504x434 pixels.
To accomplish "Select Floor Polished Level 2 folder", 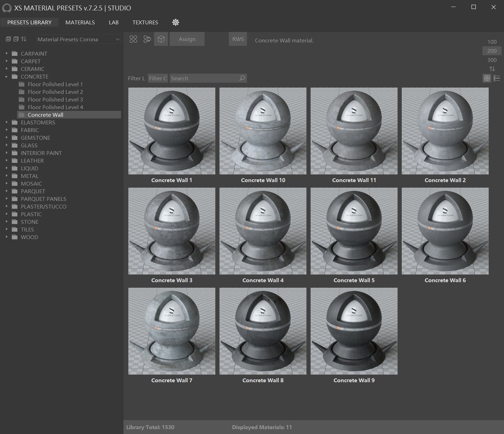I will pyautogui.click(x=55, y=92).
